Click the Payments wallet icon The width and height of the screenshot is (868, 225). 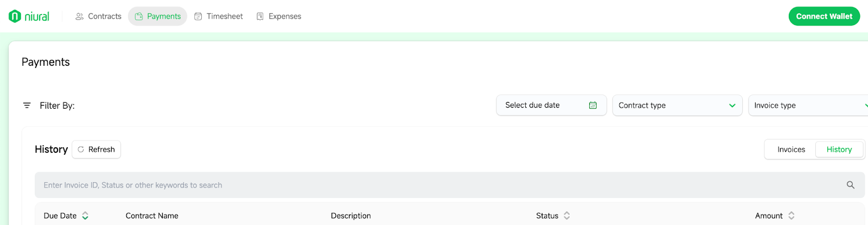pos(138,16)
